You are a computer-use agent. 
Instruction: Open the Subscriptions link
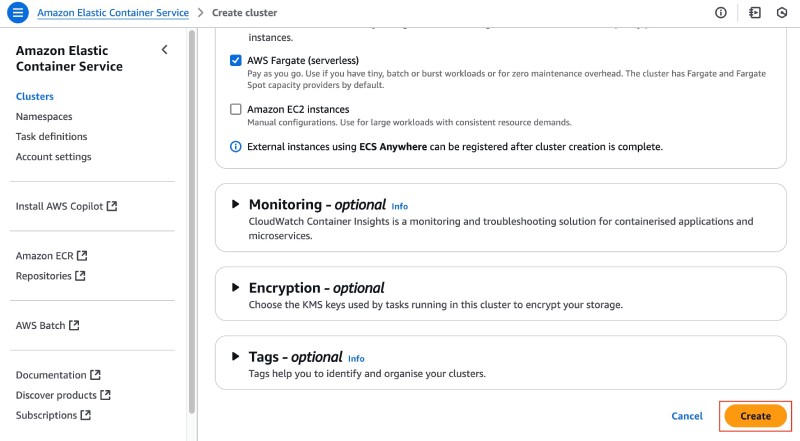tap(46, 415)
